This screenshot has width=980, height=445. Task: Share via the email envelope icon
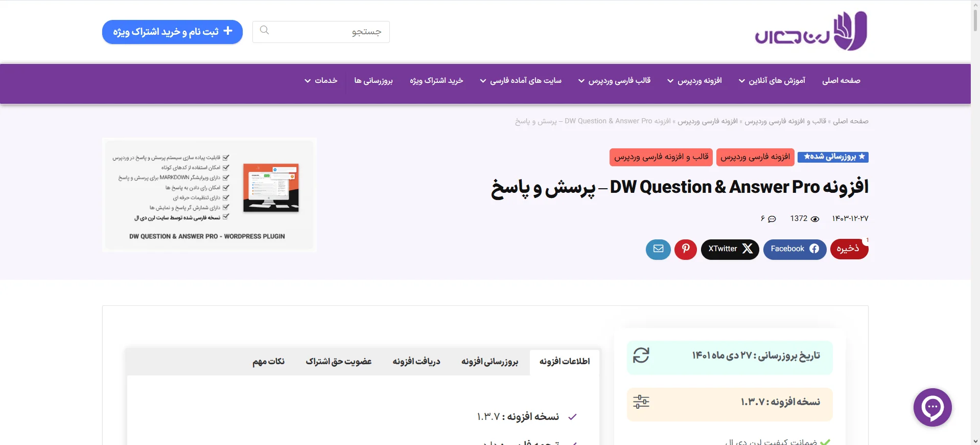click(x=658, y=249)
